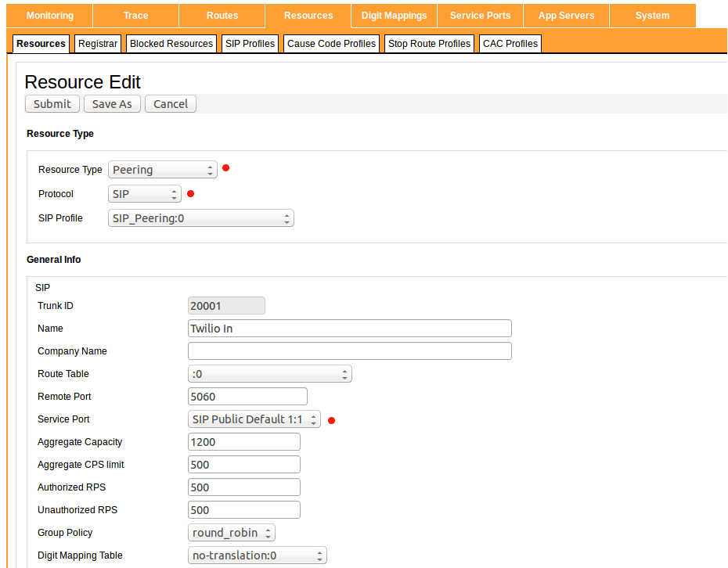Open the Digit Mapping Table dropdown
This screenshot has width=728, height=568.
257,555
